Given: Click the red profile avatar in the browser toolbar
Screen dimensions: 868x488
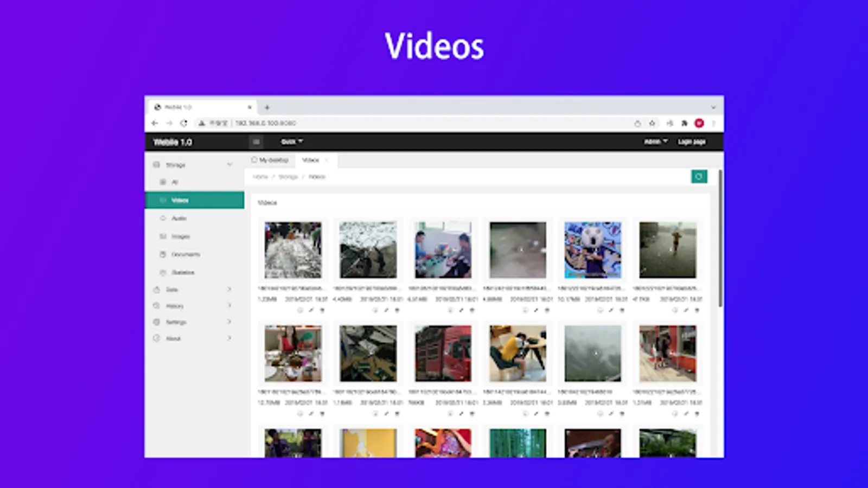Looking at the screenshot, I should point(699,123).
